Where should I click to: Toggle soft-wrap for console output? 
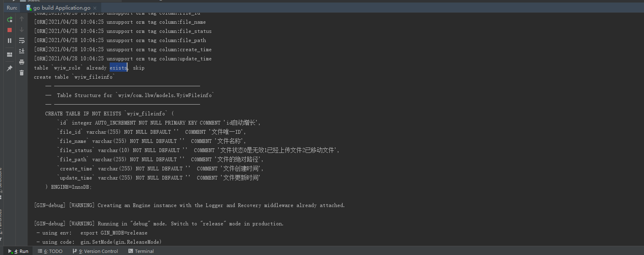click(22, 40)
